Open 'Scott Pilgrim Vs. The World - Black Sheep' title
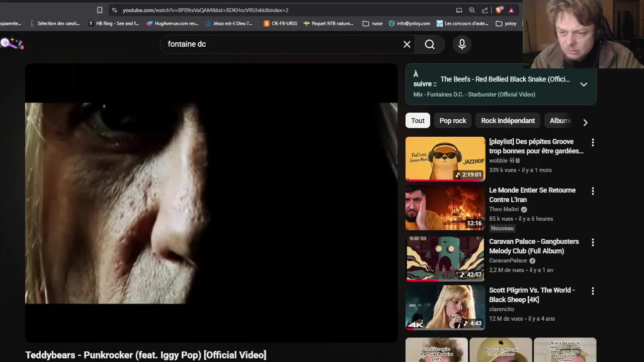Image resolution: width=644 pixels, height=362 pixels. coord(532,295)
